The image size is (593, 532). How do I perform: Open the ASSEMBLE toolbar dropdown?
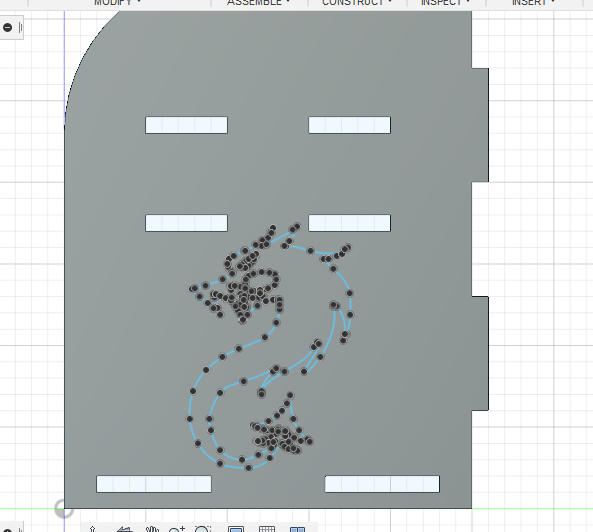click(258, 2)
